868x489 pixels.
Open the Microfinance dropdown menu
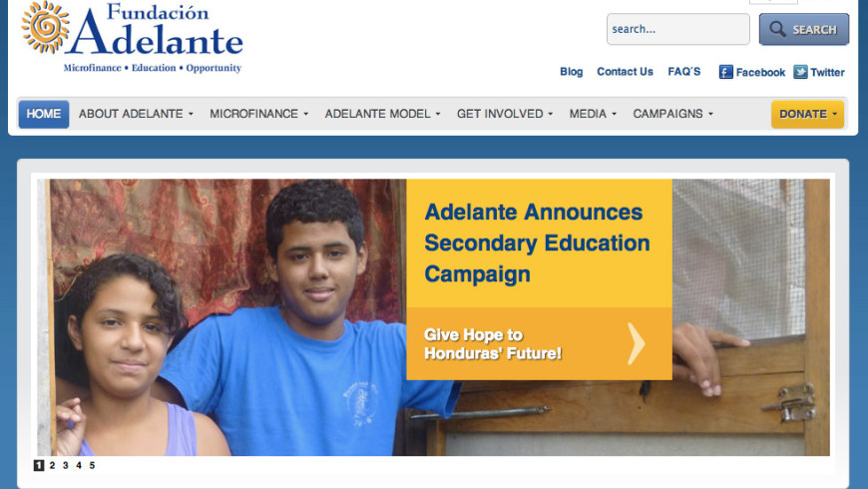pos(259,114)
